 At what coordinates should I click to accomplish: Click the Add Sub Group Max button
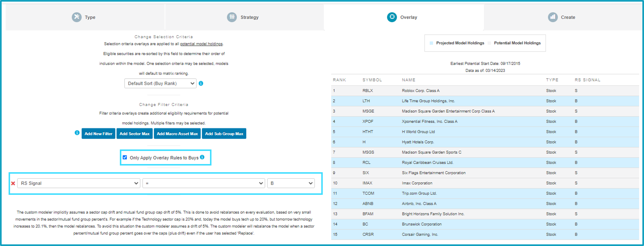tap(224, 134)
